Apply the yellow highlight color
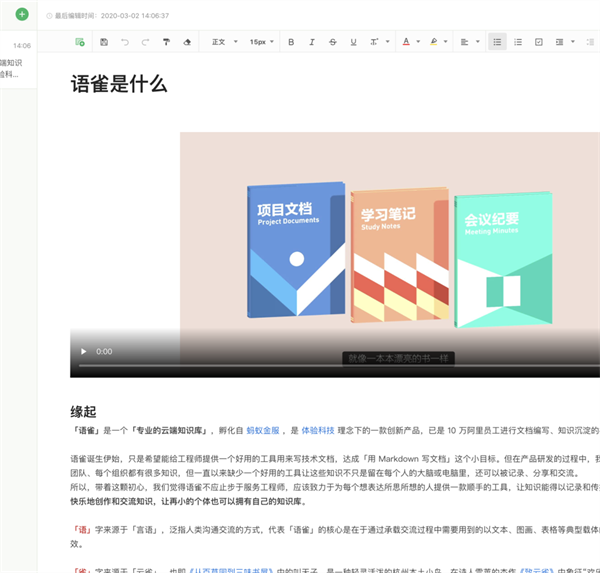The height and width of the screenshot is (573, 600). click(434, 42)
